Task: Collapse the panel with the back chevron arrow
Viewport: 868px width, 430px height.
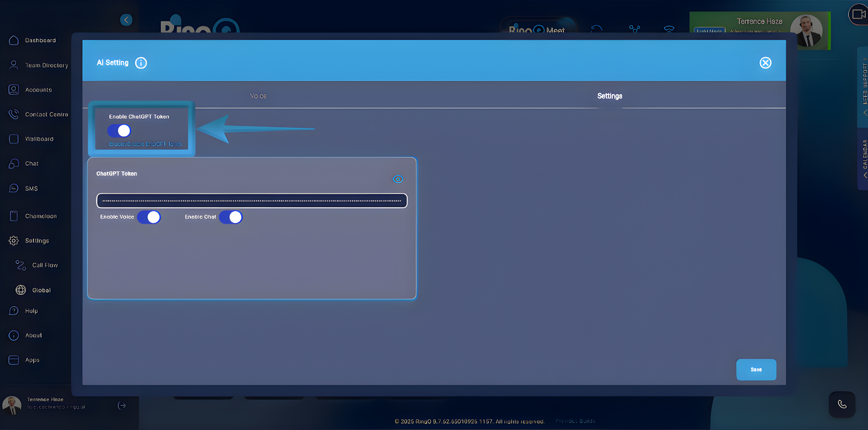Action: click(126, 19)
